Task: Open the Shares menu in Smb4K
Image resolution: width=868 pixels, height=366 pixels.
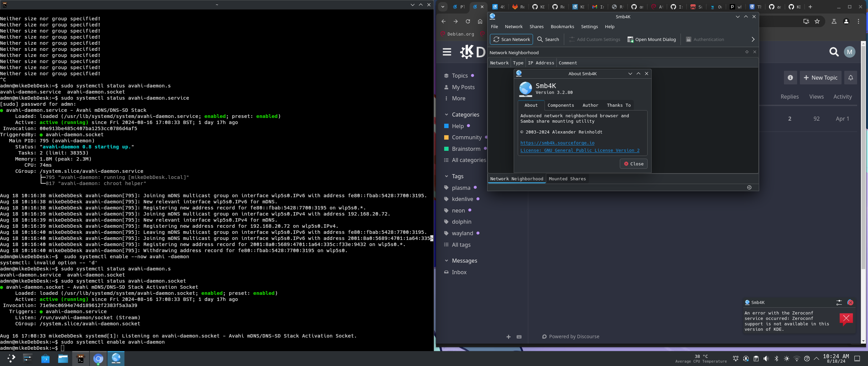Action: click(536, 26)
